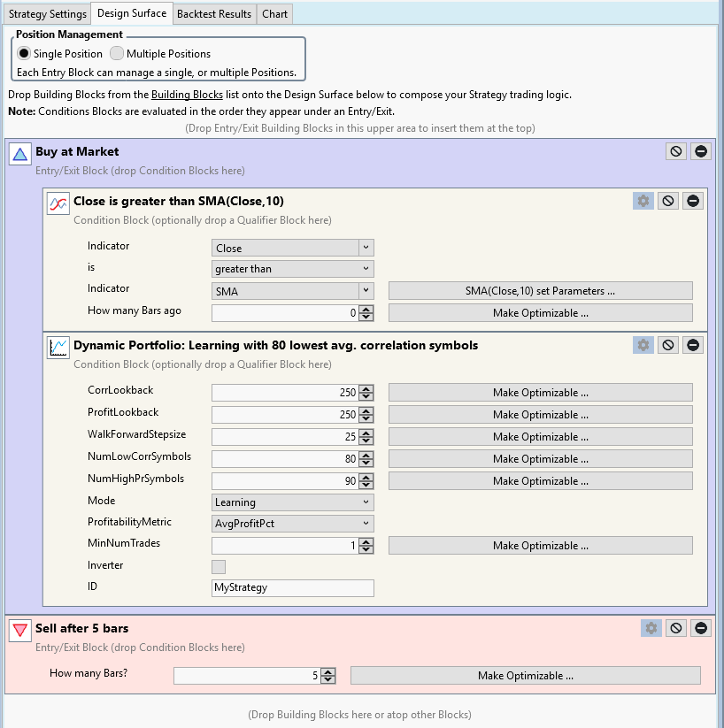
Task: Increase CorrLookback value with up arrow
Action: coord(366,388)
